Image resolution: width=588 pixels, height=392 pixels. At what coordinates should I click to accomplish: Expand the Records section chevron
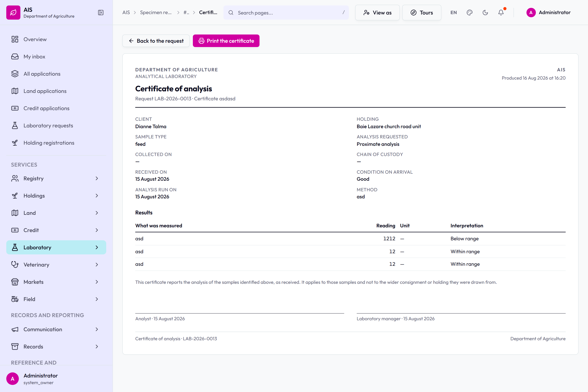(x=97, y=347)
